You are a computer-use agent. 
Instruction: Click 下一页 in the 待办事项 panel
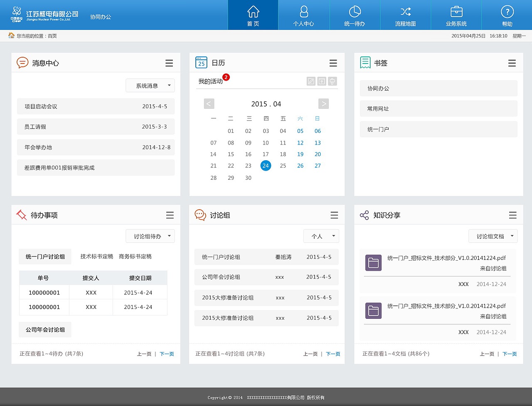click(x=167, y=354)
